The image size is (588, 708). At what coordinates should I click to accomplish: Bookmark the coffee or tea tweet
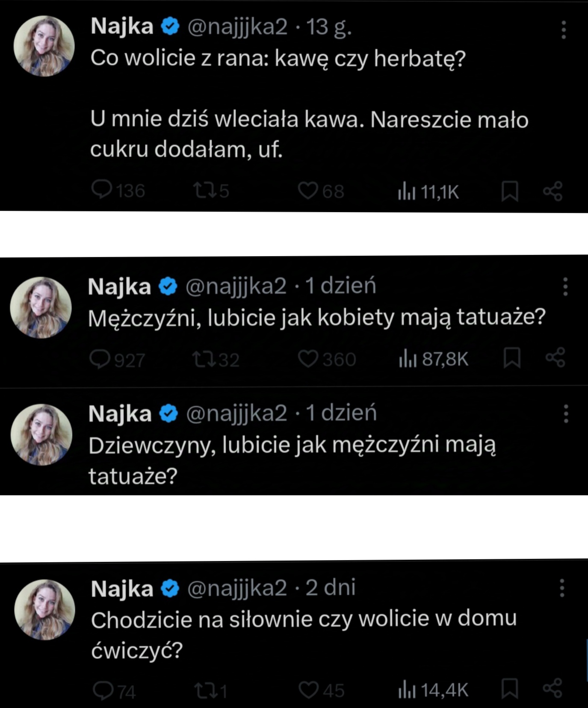510,191
